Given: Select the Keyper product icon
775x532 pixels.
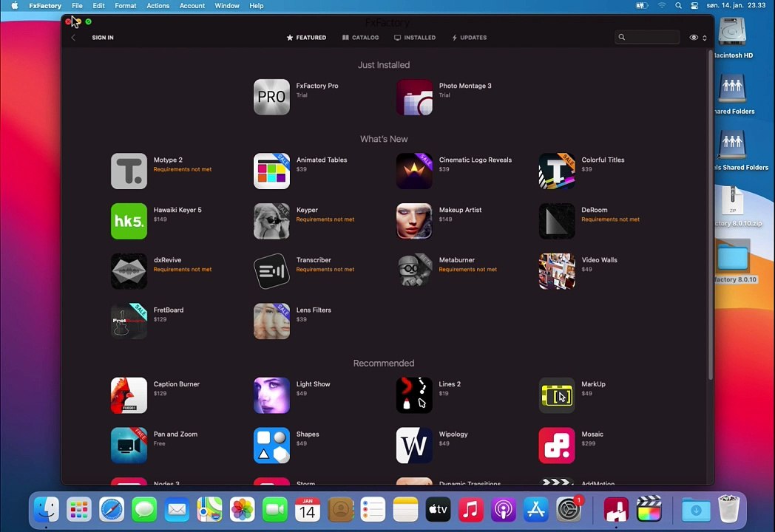Looking at the screenshot, I should [271, 221].
